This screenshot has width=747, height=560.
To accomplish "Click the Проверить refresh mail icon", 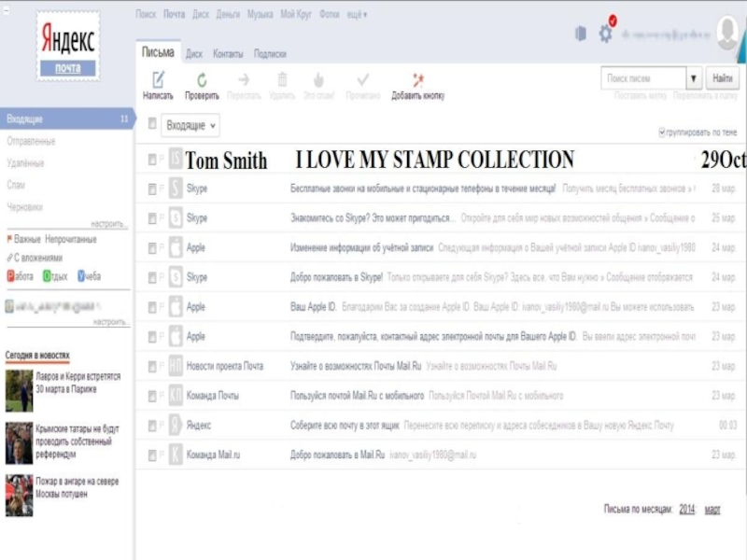I will click(202, 79).
